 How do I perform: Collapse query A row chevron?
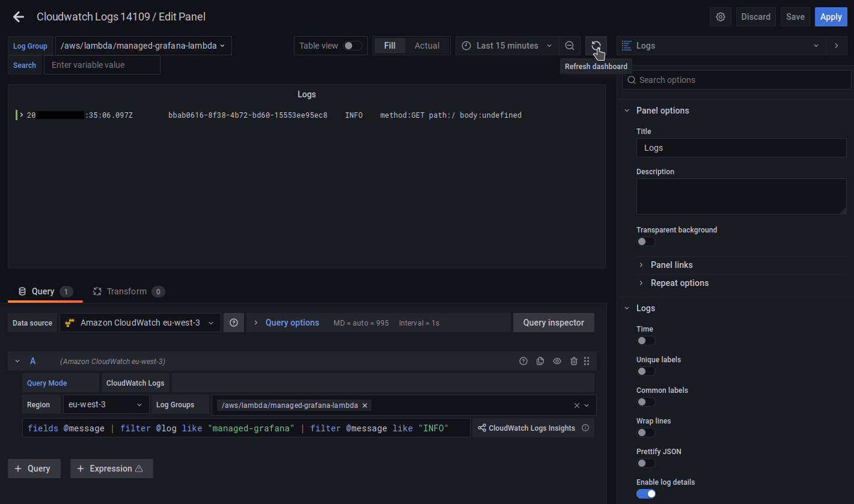[x=17, y=361]
